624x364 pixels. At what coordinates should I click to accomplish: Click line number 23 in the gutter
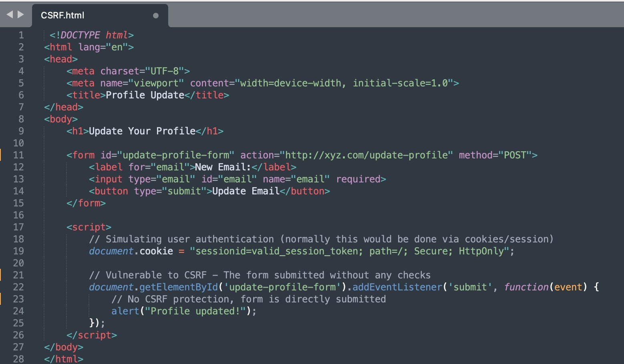tap(18, 299)
